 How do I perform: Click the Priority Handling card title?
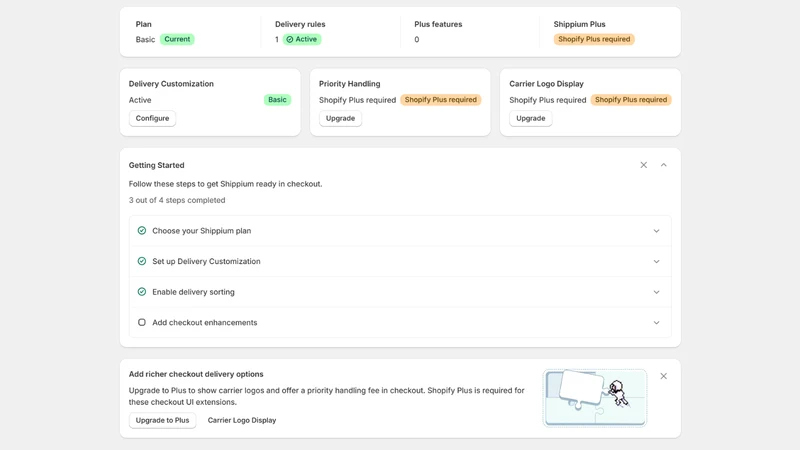pyautogui.click(x=349, y=84)
